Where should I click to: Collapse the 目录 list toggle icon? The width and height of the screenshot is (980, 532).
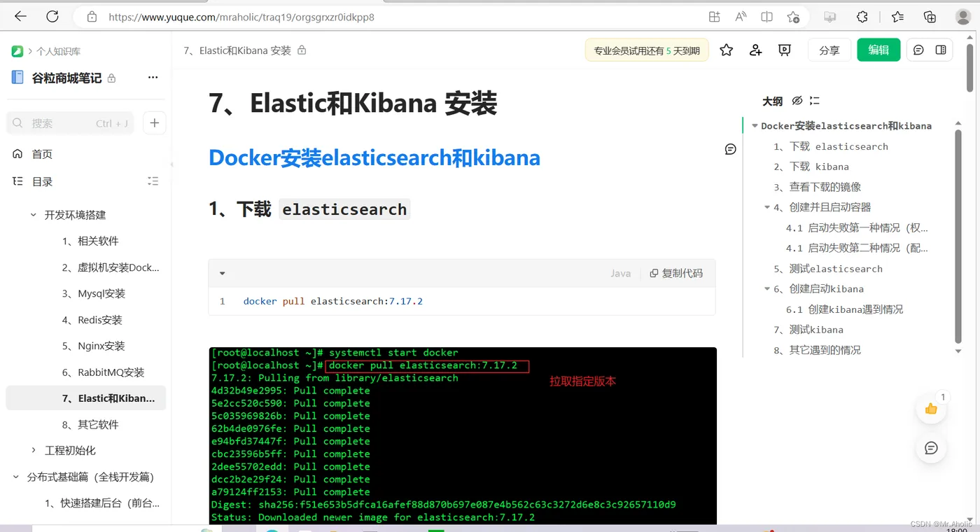click(153, 181)
